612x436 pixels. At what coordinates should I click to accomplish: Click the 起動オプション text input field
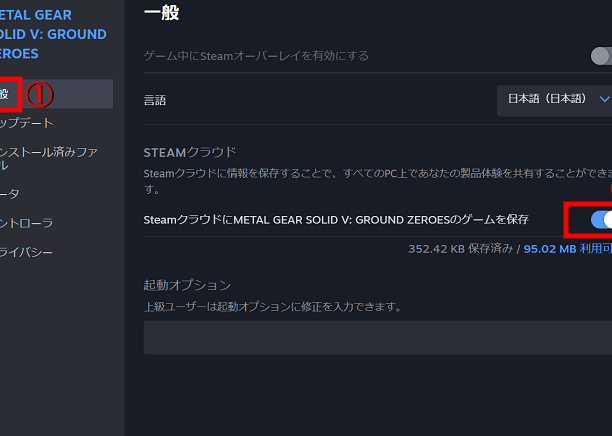(377, 338)
